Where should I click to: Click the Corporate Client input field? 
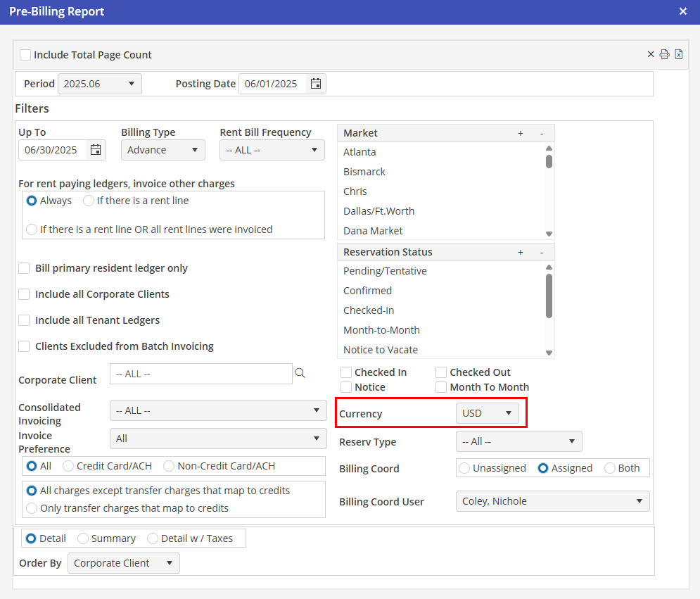point(201,374)
